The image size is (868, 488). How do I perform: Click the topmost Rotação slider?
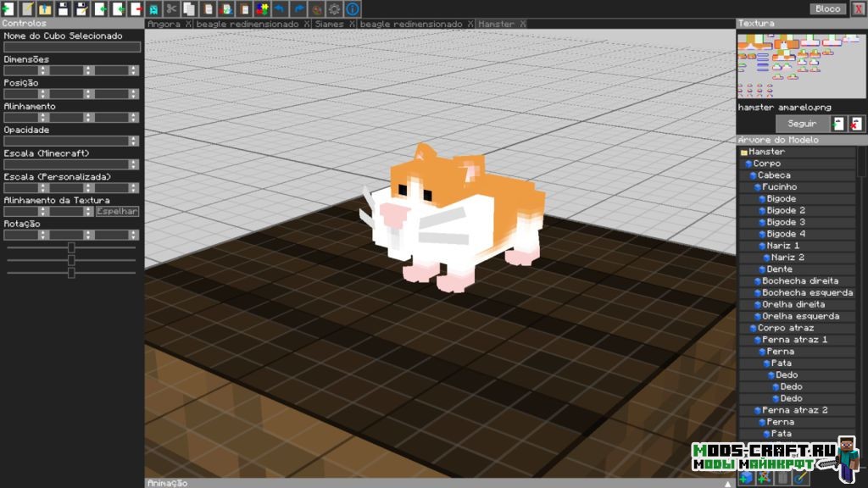71,247
